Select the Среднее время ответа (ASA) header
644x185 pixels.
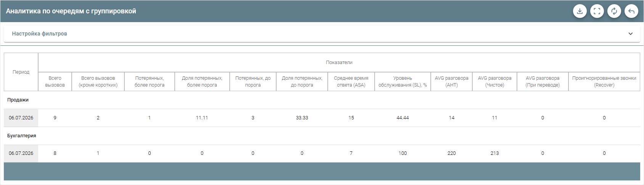pos(351,81)
